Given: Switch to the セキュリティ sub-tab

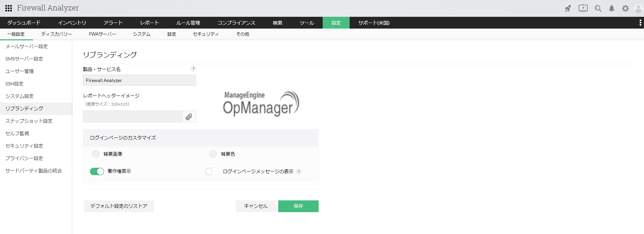Looking at the screenshot, I should [x=206, y=34].
